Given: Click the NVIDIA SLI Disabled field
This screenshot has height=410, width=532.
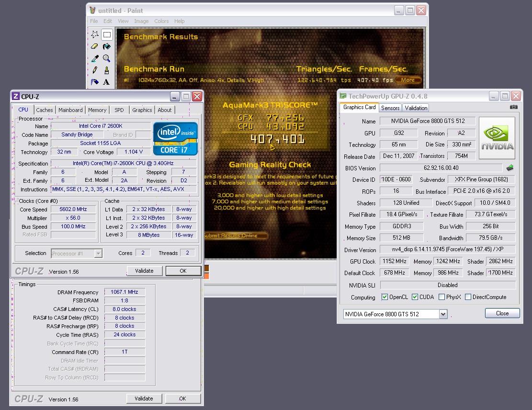Looking at the screenshot, I should point(448,285).
